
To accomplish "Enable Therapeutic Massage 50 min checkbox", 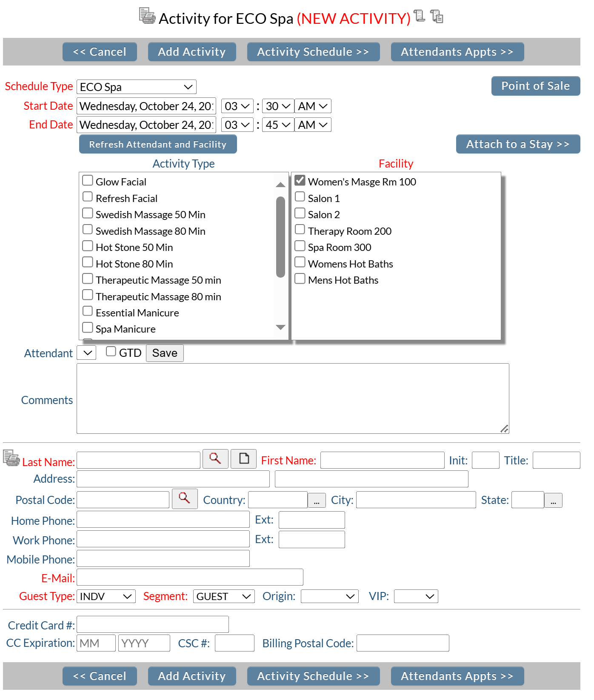I will (x=88, y=279).
